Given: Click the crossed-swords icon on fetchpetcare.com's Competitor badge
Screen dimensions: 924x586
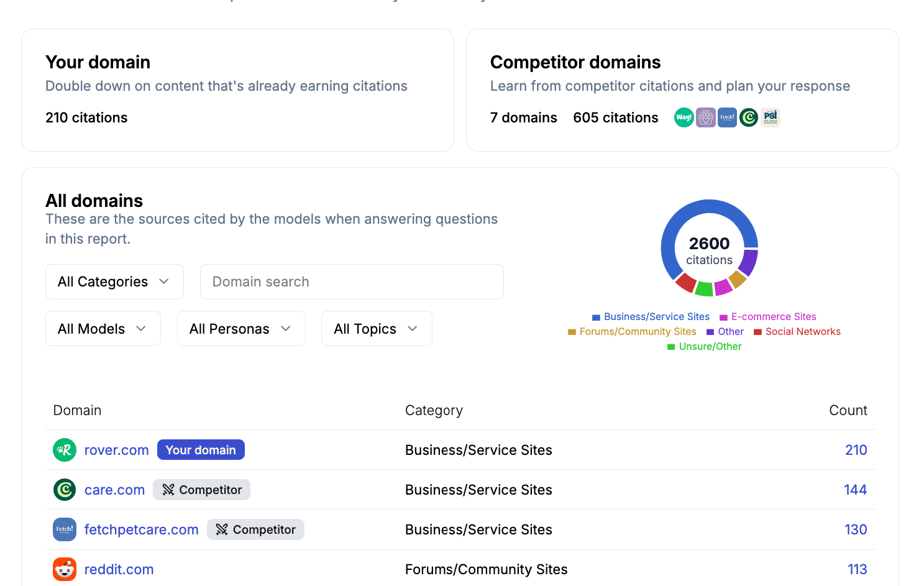Looking at the screenshot, I should pos(222,529).
